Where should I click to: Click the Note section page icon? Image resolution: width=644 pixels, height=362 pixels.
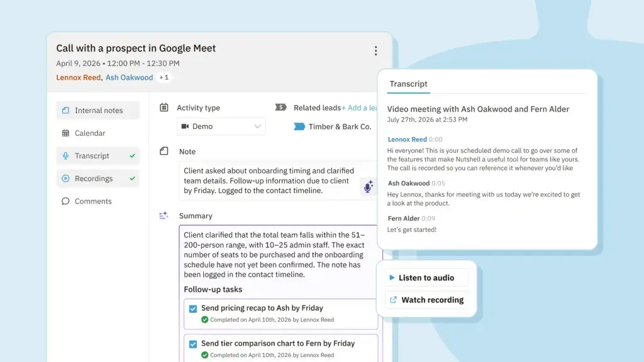click(164, 151)
